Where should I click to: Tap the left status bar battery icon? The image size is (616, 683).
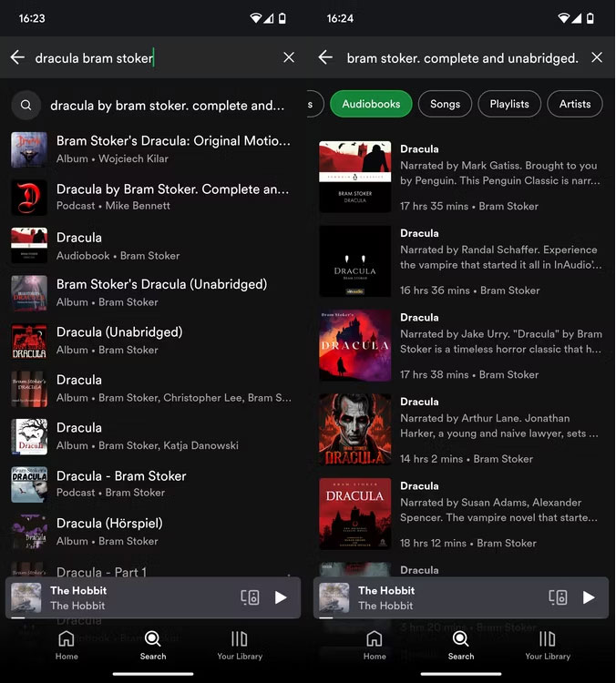tap(282, 18)
